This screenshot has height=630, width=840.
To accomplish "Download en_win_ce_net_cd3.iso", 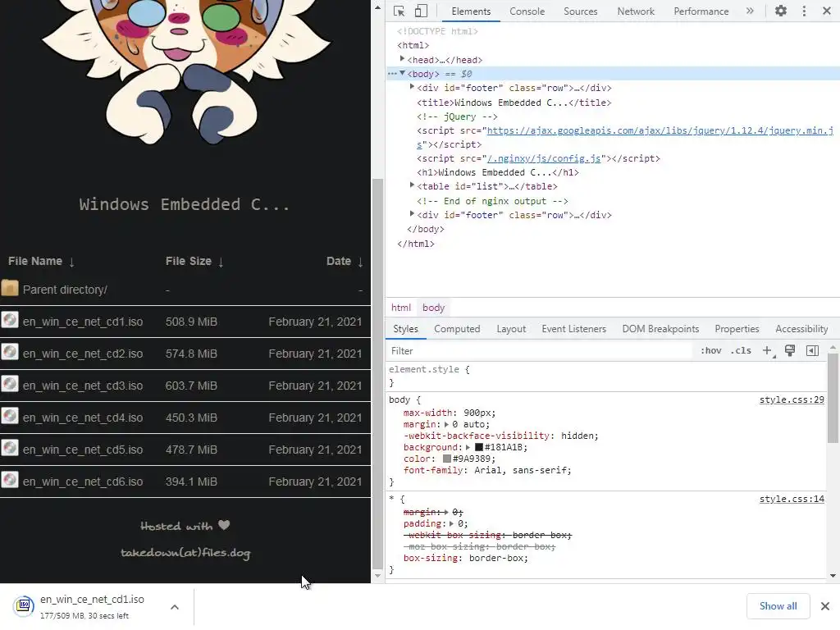I will (x=83, y=386).
